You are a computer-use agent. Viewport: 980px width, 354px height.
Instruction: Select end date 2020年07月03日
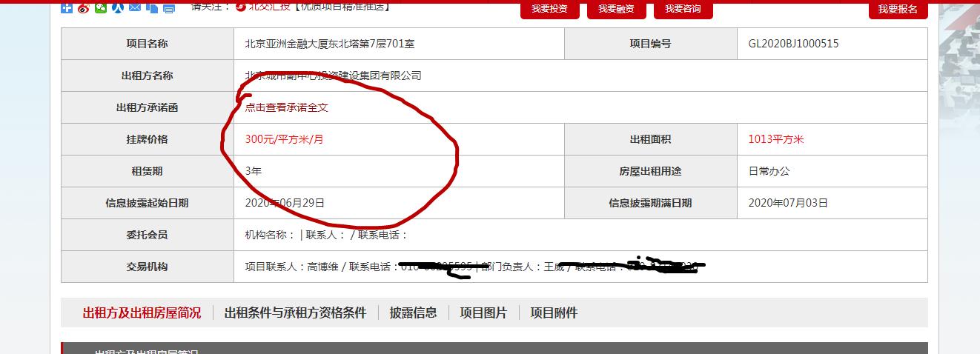tap(788, 203)
